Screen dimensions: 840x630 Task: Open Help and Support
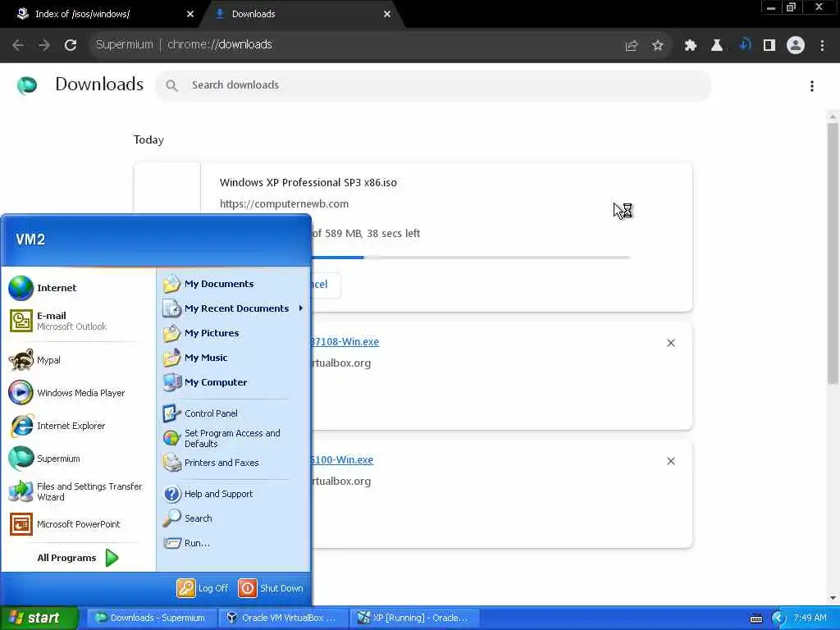pos(208,493)
